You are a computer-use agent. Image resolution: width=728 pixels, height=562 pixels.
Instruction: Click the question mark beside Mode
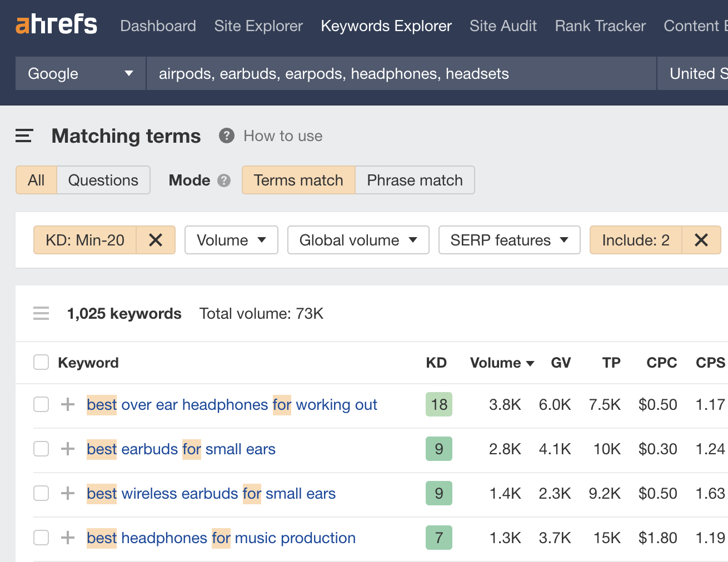pyautogui.click(x=225, y=180)
